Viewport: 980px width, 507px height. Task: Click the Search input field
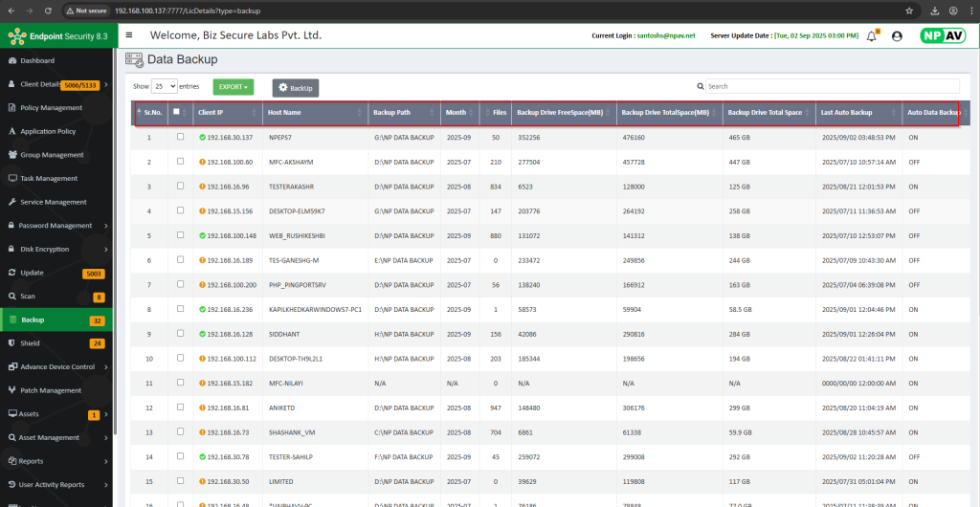click(832, 86)
